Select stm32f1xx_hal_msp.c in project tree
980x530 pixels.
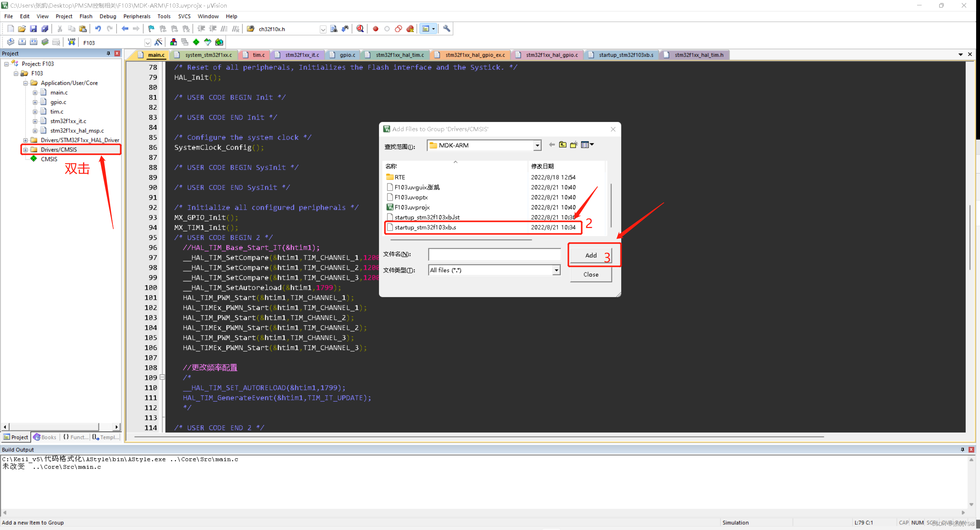[x=77, y=130]
